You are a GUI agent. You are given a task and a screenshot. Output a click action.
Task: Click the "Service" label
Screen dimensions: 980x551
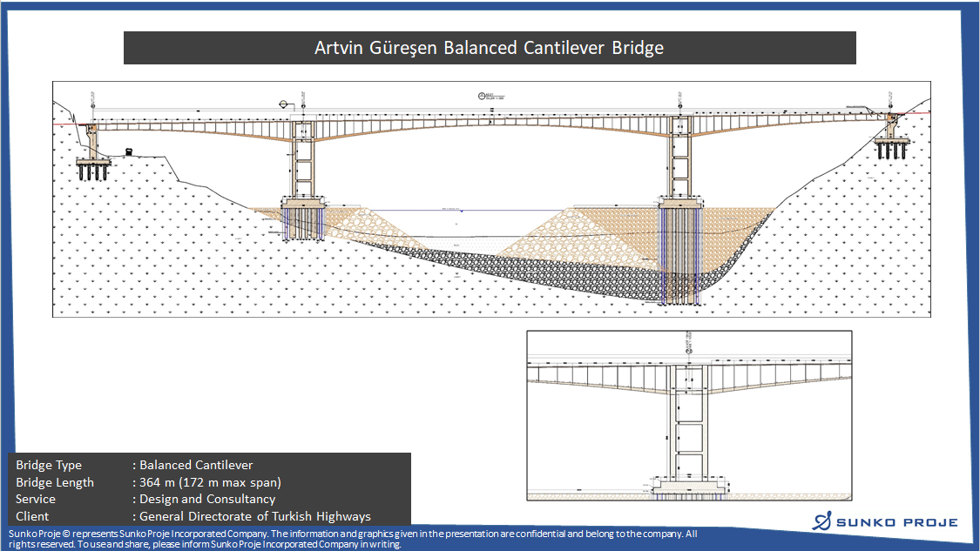pos(36,499)
